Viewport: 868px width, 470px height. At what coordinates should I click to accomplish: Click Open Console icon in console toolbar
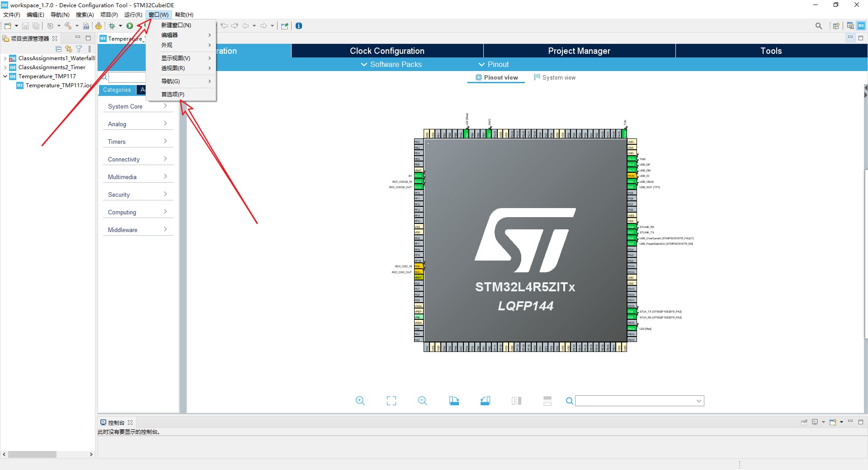pos(833,422)
